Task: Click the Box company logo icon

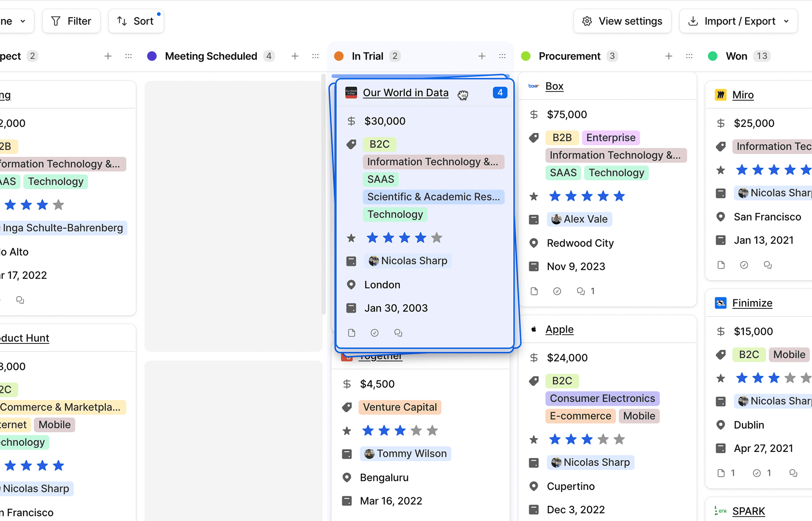Action: pyautogui.click(x=534, y=86)
